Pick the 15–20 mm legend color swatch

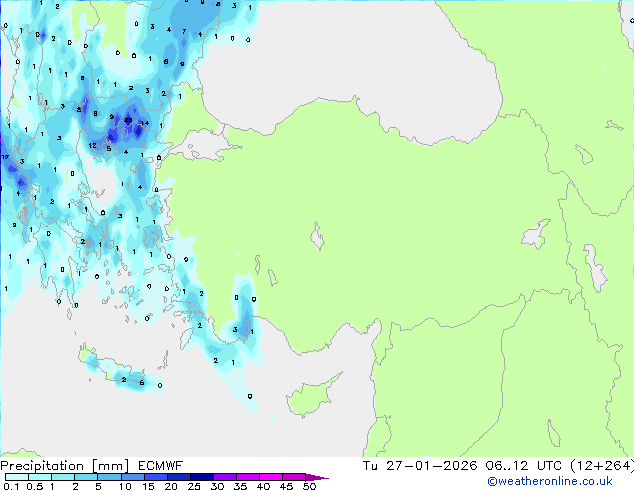pyautogui.click(x=155, y=477)
